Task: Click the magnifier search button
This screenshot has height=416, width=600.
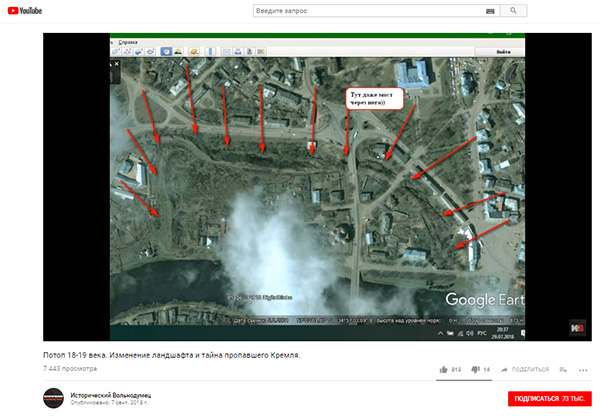Action: tap(513, 11)
